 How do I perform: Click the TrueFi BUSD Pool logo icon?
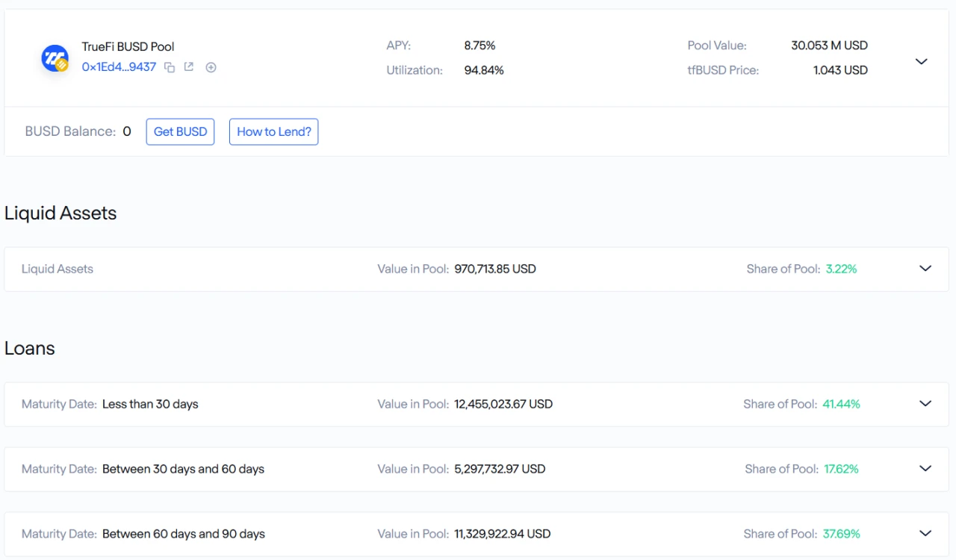55,58
